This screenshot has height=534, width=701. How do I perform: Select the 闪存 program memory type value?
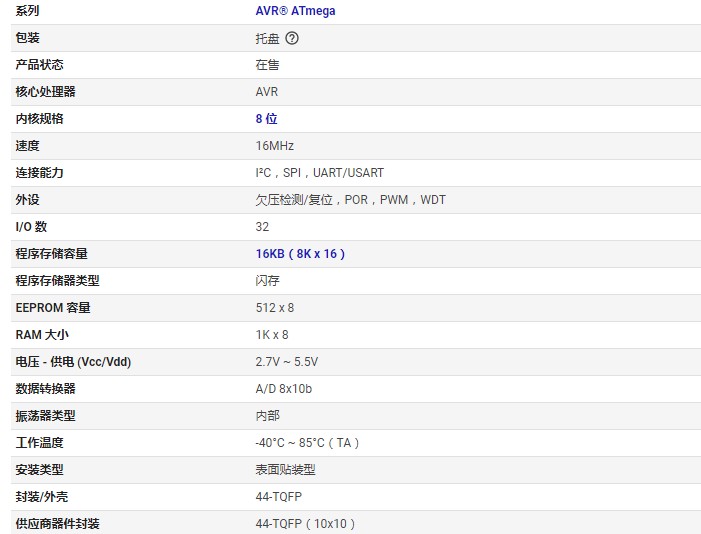tap(267, 281)
